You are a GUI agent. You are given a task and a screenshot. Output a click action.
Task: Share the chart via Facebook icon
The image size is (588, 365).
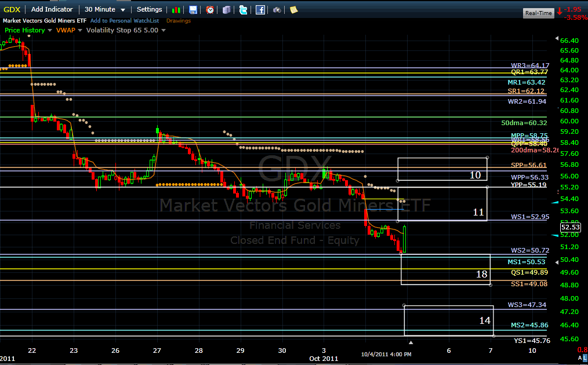click(x=260, y=10)
